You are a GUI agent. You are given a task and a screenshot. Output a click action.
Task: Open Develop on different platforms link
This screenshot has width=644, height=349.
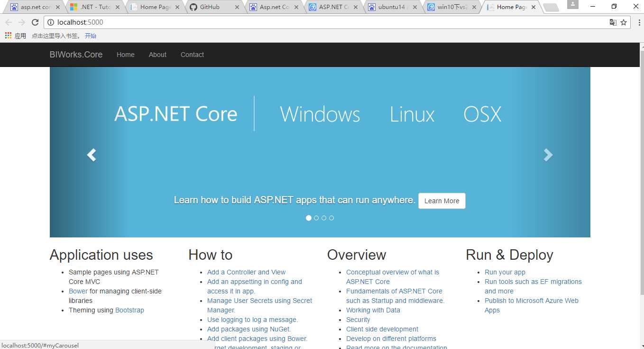[391, 339]
